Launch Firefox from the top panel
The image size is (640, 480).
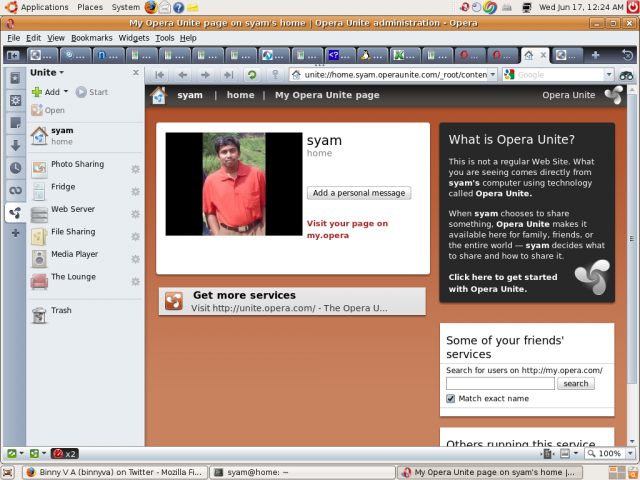tap(151, 7)
